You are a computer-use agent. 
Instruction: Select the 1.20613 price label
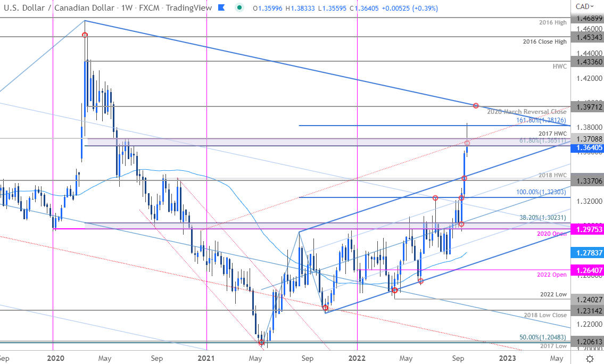click(587, 342)
